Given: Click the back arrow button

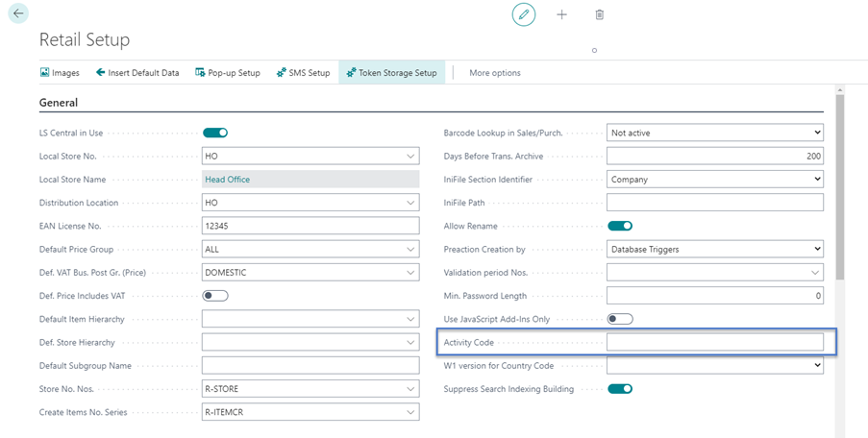Looking at the screenshot, I should point(18,13).
